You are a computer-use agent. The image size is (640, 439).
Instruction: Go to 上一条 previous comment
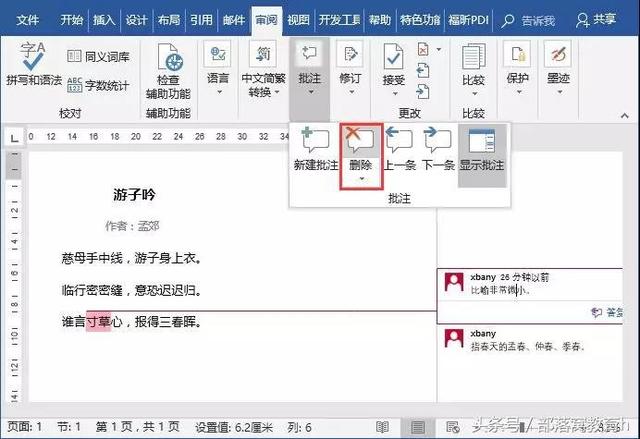pos(400,149)
